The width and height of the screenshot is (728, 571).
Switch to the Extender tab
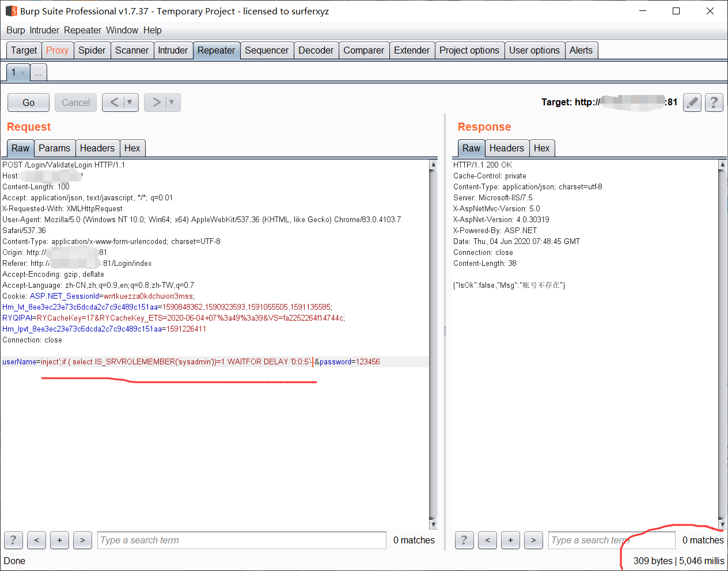pos(412,50)
